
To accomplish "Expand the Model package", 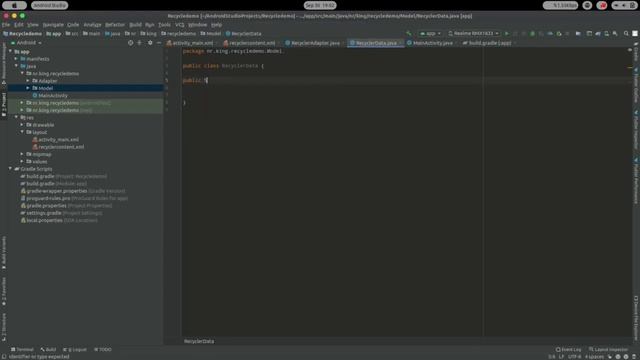I will pyautogui.click(x=28, y=88).
